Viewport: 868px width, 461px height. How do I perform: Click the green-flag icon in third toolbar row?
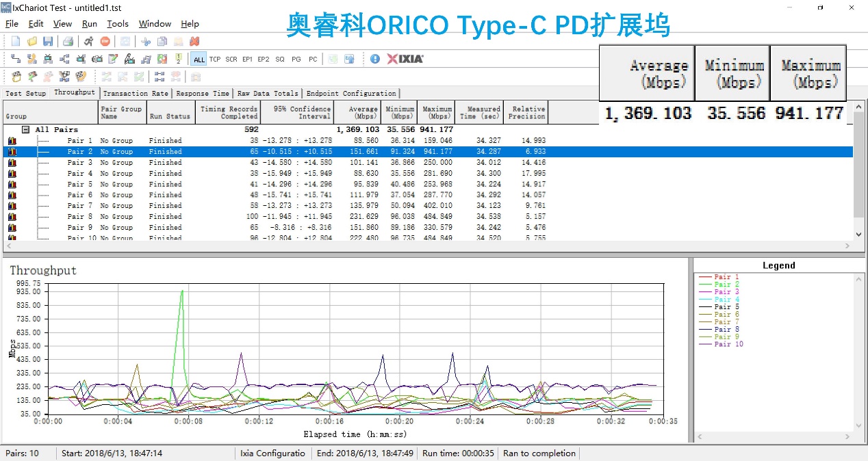tap(31, 76)
